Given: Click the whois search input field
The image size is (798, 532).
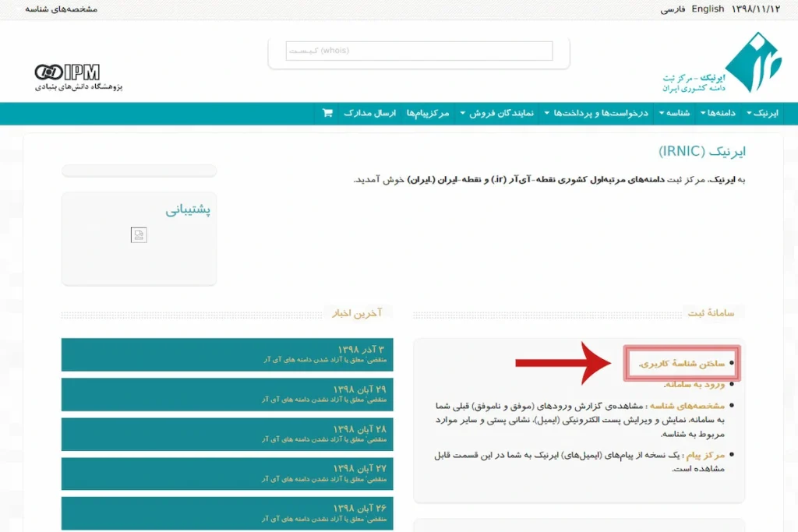Looking at the screenshot, I should [x=418, y=50].
